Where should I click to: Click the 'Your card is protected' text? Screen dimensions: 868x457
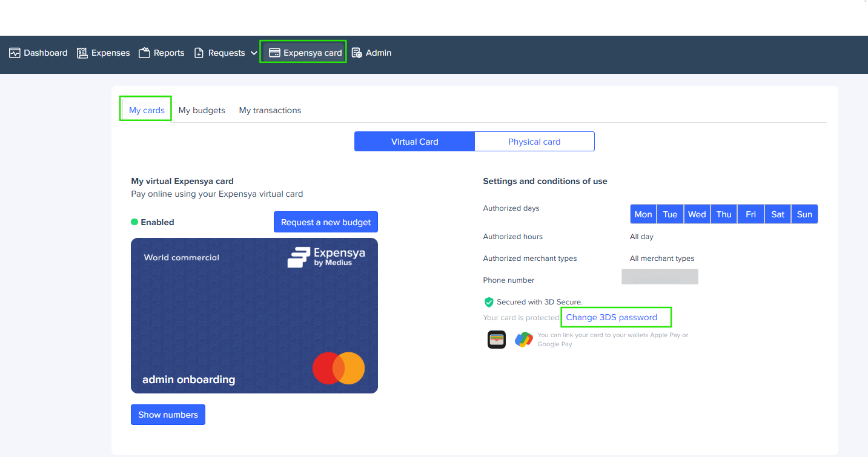521,317
